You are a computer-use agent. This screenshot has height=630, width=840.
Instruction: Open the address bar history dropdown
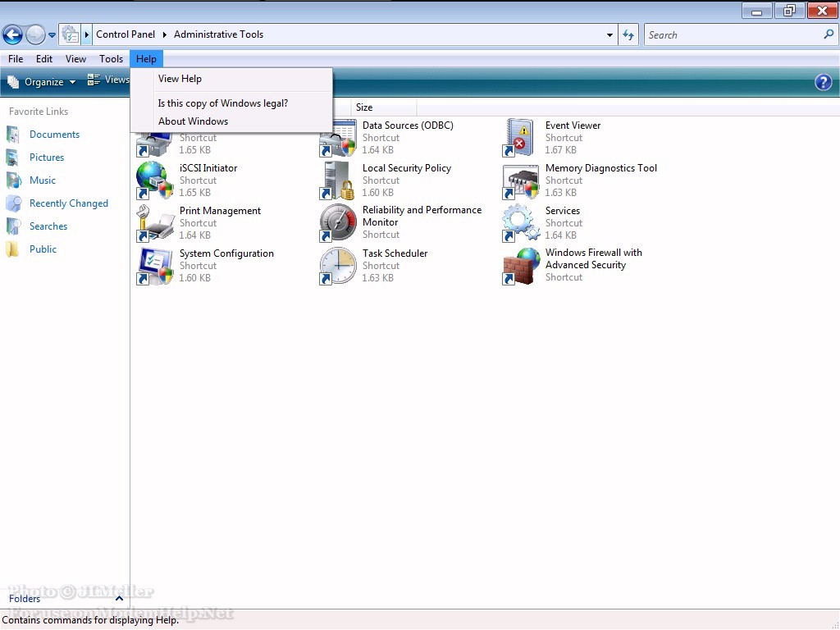click(x=609, y=34)
